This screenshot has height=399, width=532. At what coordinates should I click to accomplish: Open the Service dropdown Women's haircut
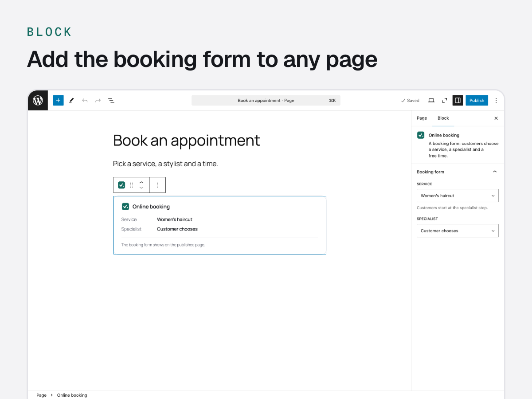(x=458, y=196)
